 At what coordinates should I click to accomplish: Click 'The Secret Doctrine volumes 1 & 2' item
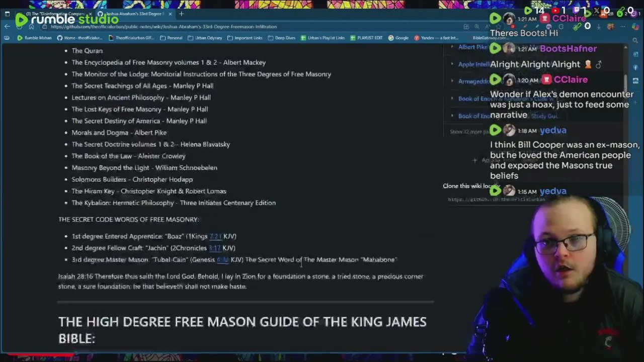tap(150, 144)
